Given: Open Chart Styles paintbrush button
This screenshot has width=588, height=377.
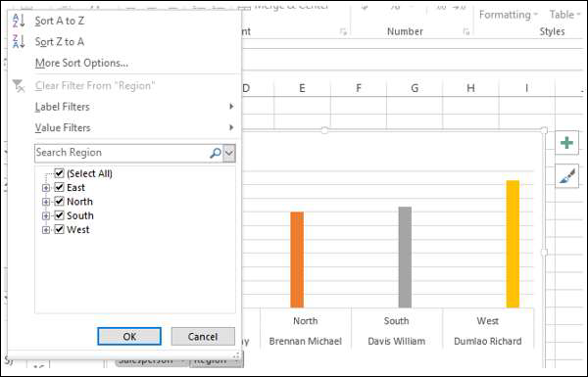Looking at the screenshot, I should coord(566,176).
